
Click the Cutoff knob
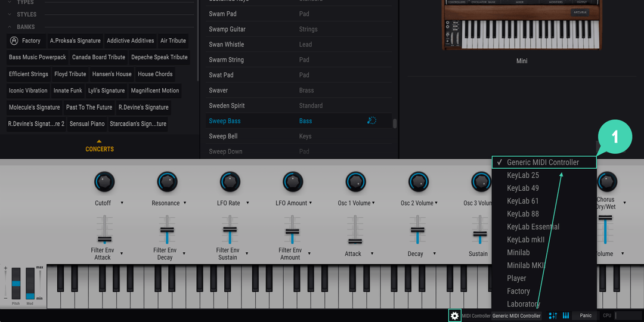point(104,182)
